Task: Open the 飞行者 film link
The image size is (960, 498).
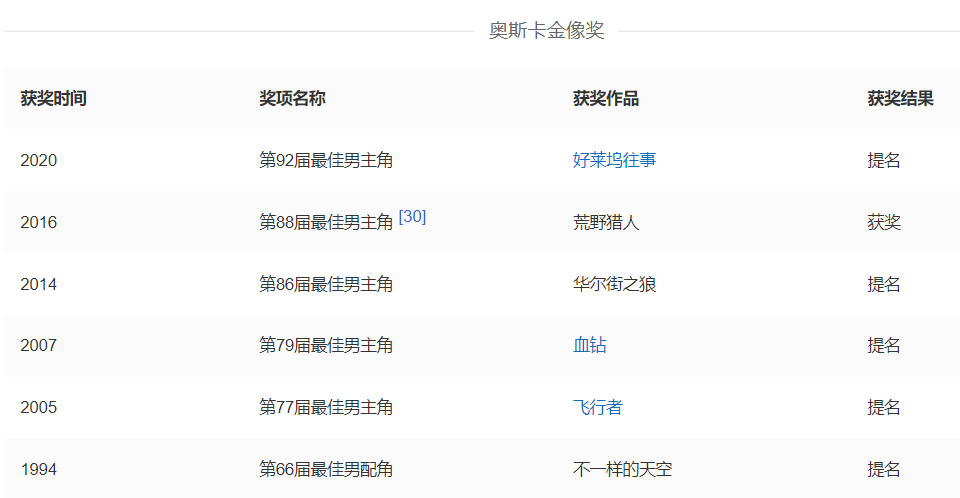Action: [x=598, y=407]
